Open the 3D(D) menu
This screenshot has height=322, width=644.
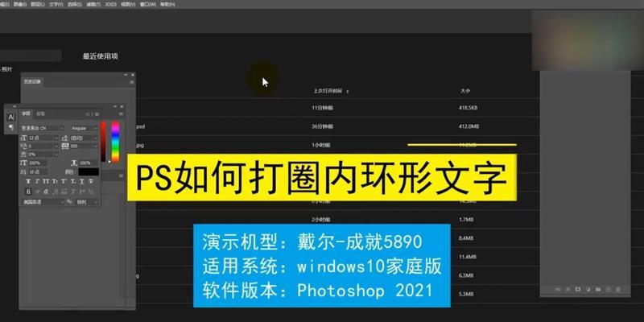111,4
